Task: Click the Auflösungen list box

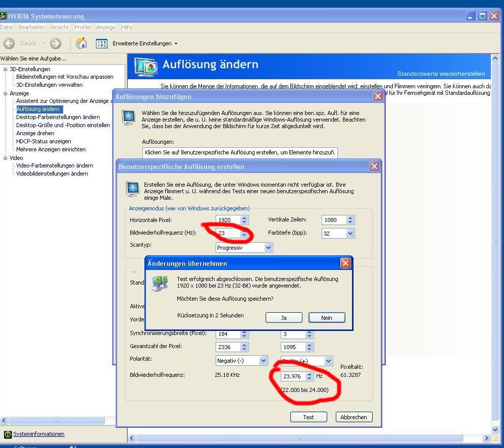Action: (240, 152)
